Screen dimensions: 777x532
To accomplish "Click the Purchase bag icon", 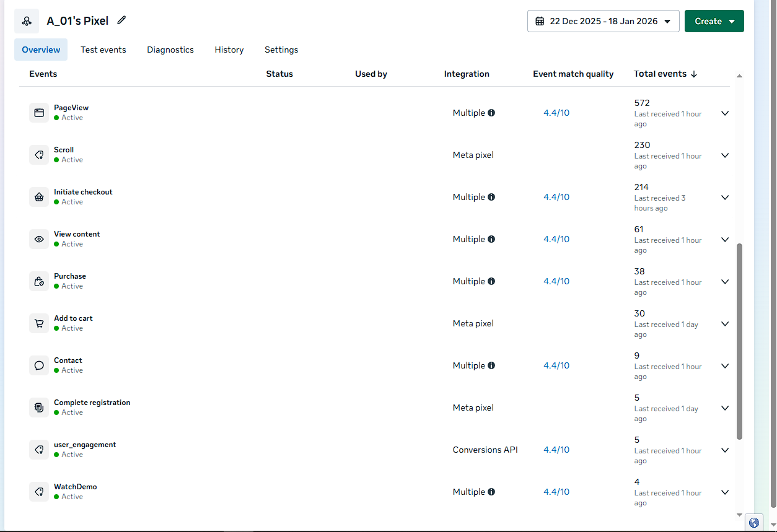I will [39, 281].
